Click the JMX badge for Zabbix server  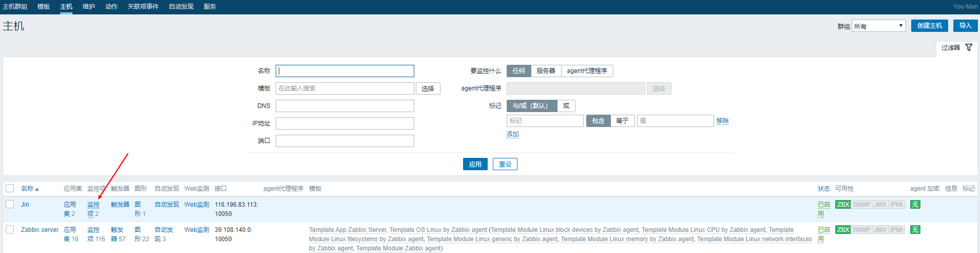click(x=880, y=230)
